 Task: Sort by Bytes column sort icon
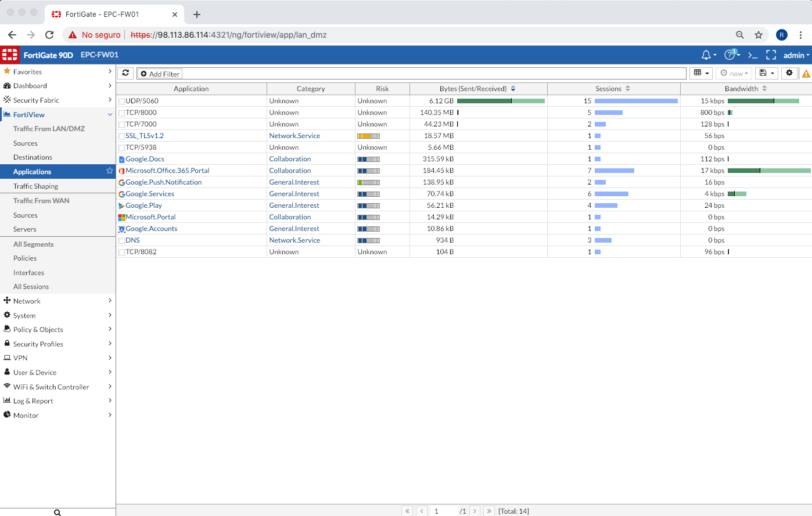(x=513, y=89)
